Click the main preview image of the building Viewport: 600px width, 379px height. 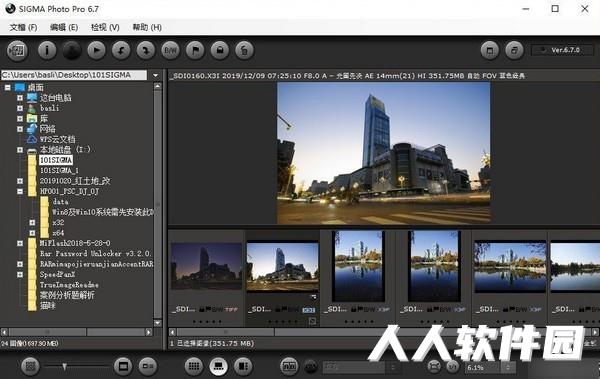(383, 153)
